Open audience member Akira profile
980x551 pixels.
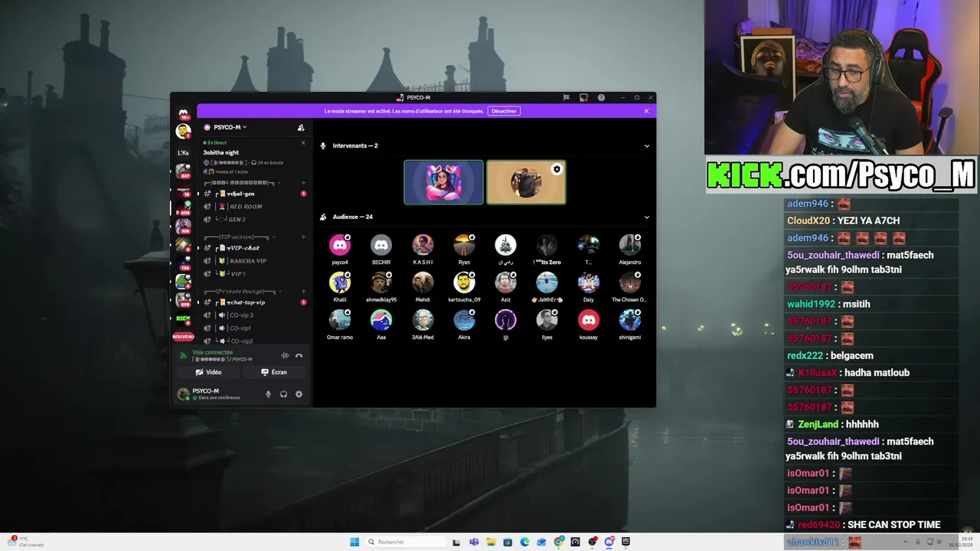pyautogui.click(x=464, y=324)
